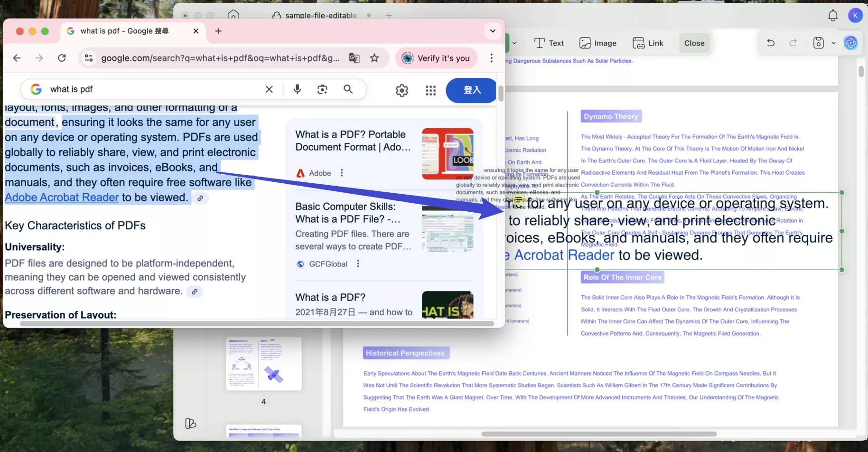Click 'Historical Perspectives' heading
This screenshot has width=868, height=452.
(x=405, y=353)
